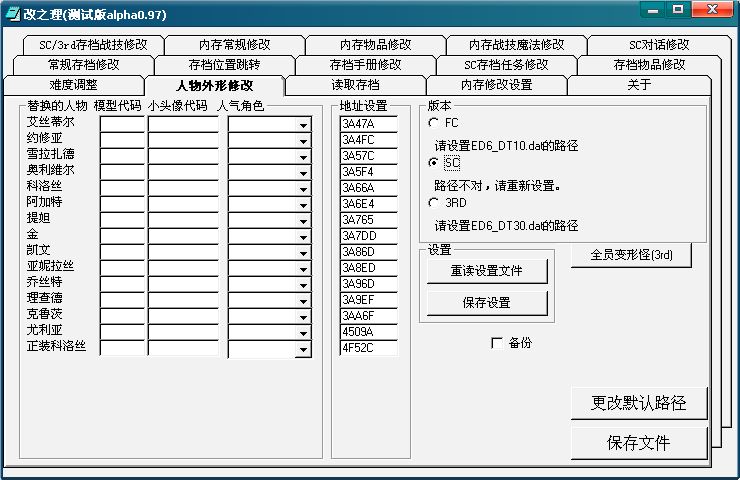Open 人气角色 dropdown for 克鲁茨
This screenshot has height=480, width=740.
tap(303, 318)
